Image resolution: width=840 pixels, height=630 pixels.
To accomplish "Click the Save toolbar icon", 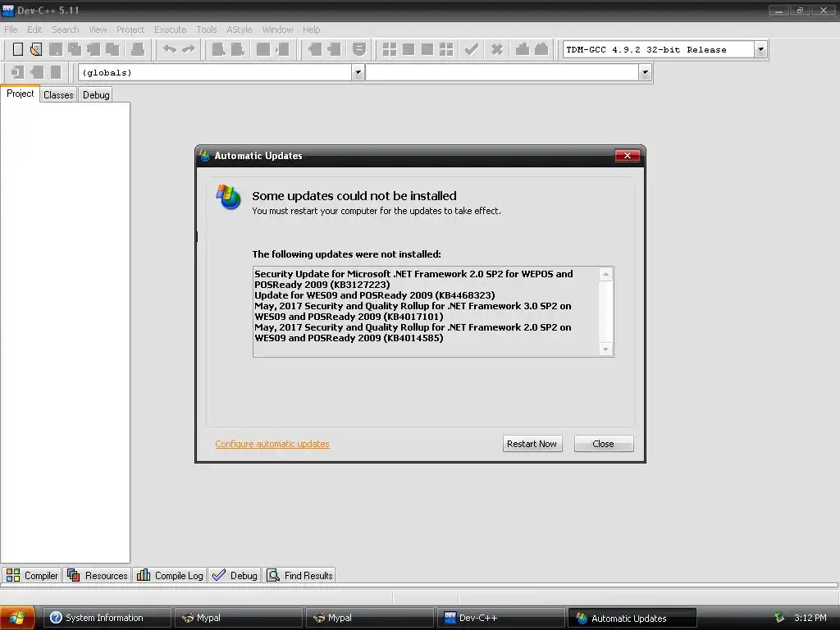I will (x=55, y=49).
